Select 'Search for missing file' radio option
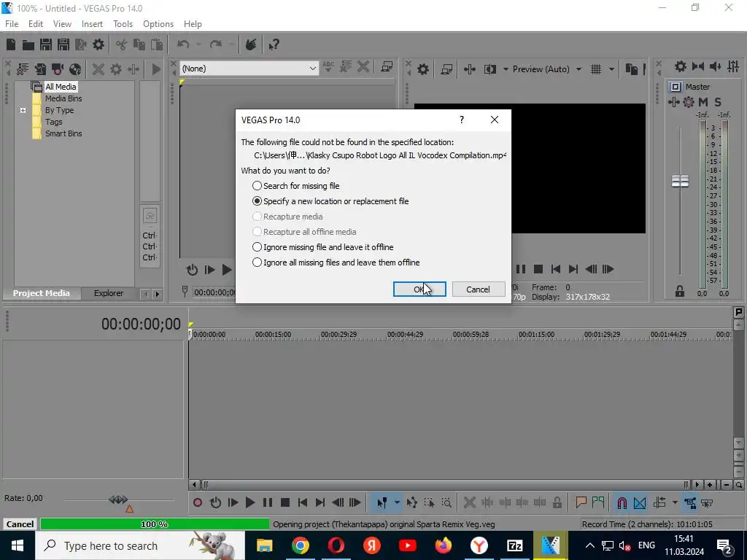 [296, 186]
